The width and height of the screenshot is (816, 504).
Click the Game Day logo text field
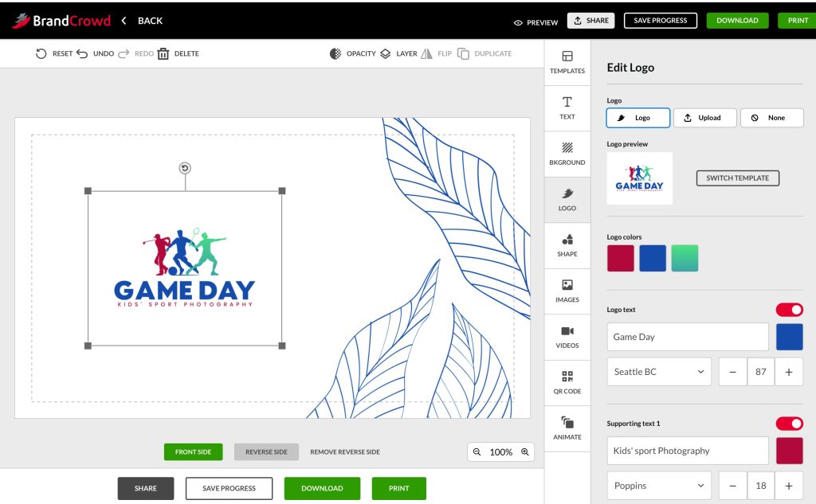688,337
